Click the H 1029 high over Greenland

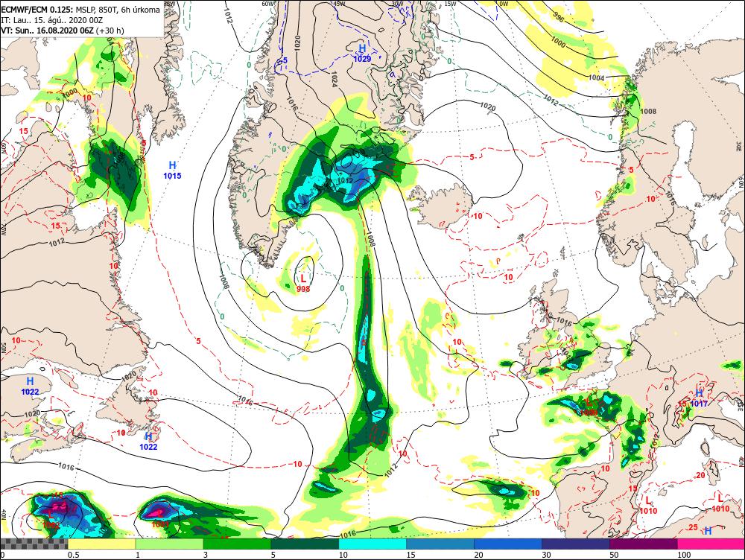[362, 53]
